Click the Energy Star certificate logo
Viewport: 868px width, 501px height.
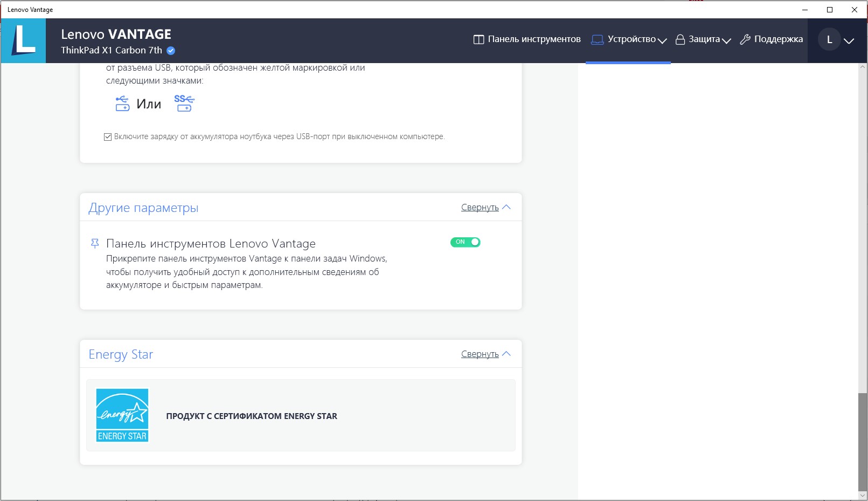tap(122, 415)
